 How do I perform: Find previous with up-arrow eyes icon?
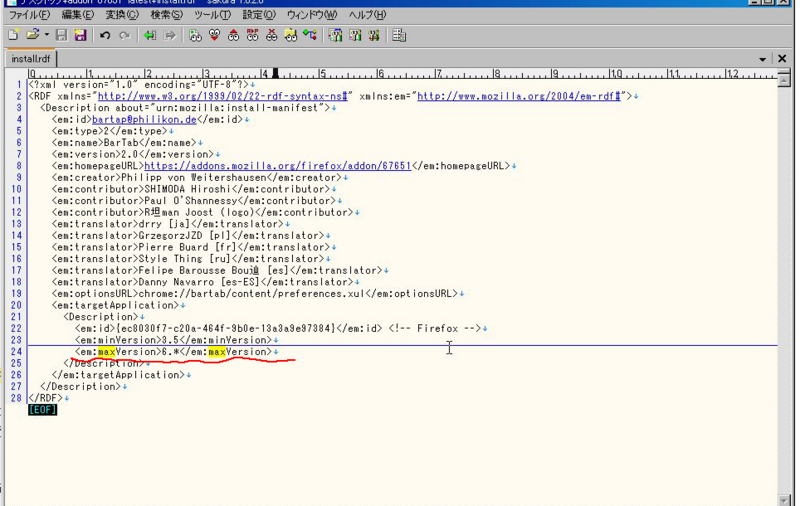234,35
